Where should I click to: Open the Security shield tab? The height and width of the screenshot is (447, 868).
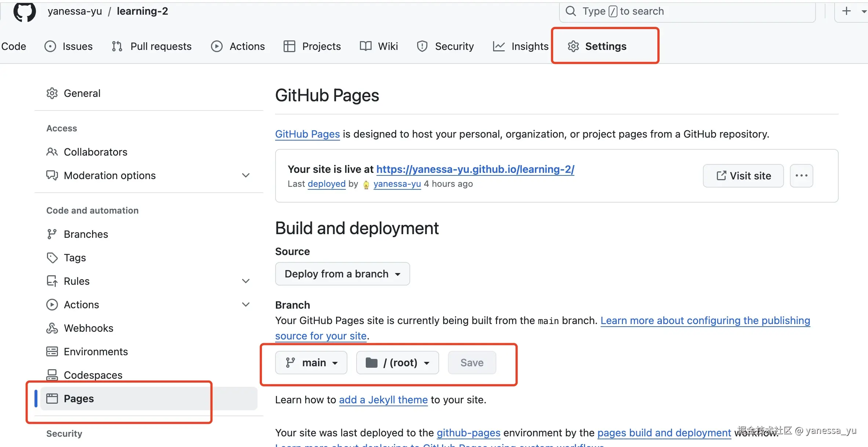click(x=445, y=46)
